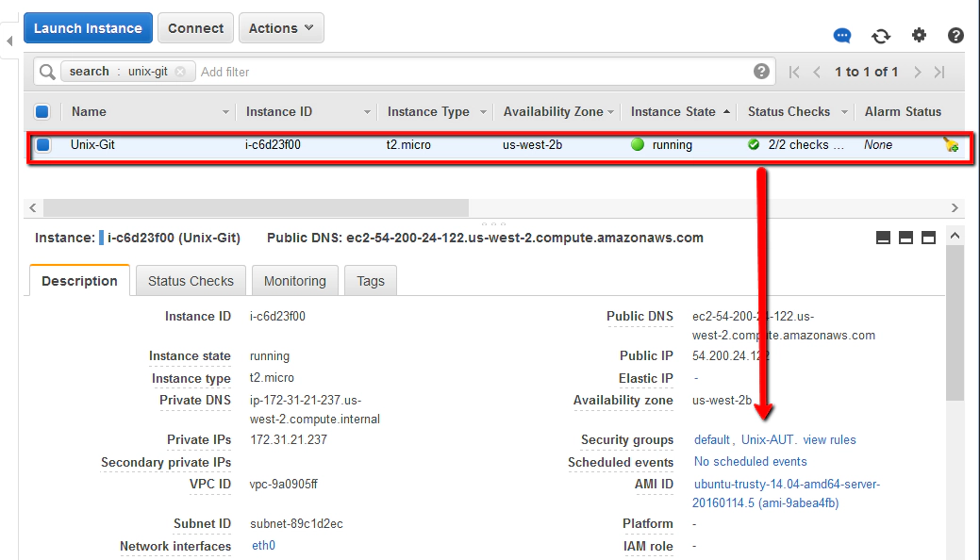Viewport: 980px width, 560px height.
Task: Click the search filter help icon
Action: pyautogui.click(x=761, y=72)
